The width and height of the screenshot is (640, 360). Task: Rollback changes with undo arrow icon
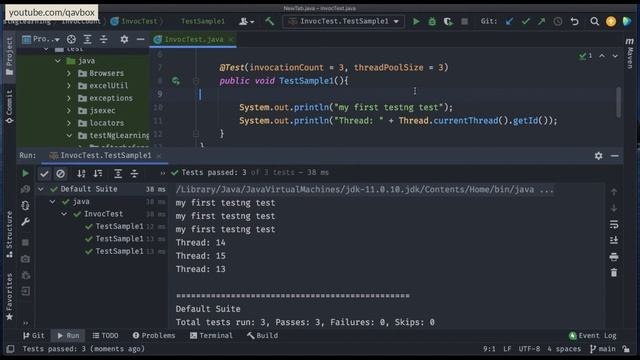[x=574, y=21]
